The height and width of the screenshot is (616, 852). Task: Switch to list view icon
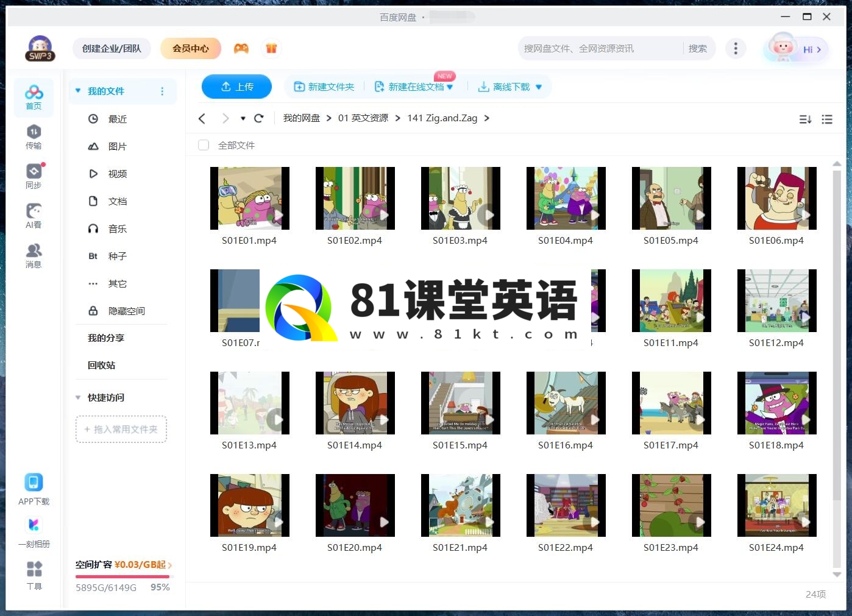(x=827, y=119)
